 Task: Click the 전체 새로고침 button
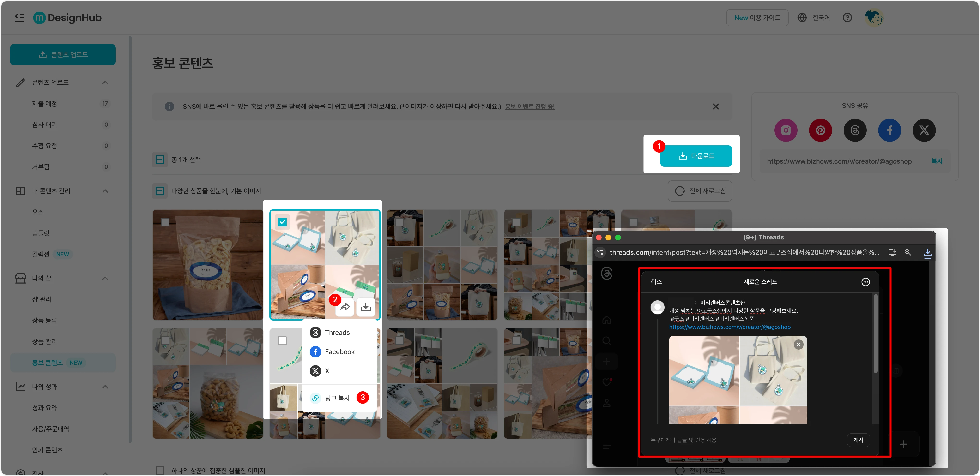700,191
